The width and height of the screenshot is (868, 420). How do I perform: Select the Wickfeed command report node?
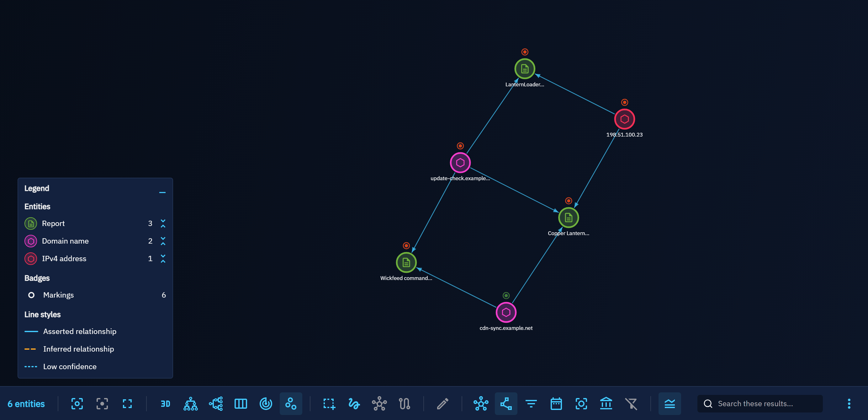pos(406,262)
